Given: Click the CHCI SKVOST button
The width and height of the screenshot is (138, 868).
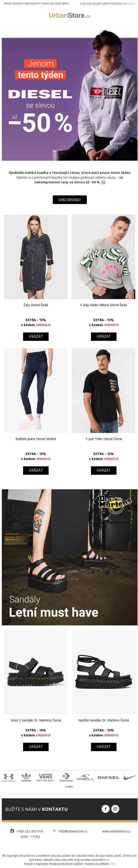Looking at the screenshot, I should [69, 200].
